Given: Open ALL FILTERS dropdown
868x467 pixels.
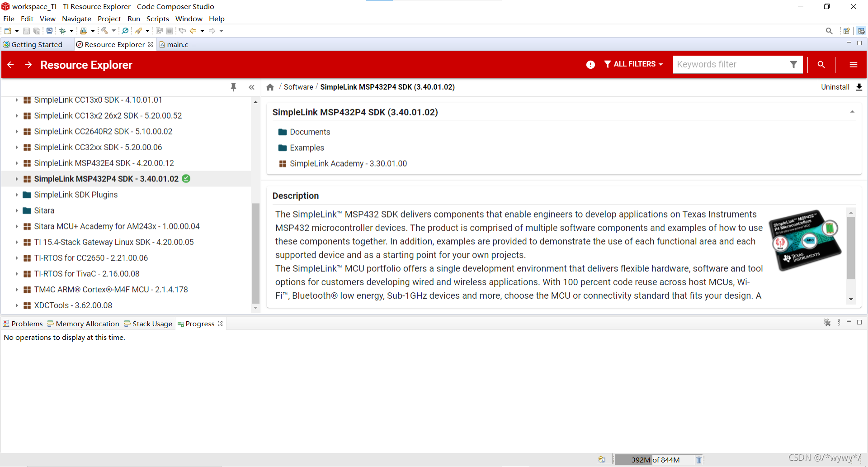Looking at the screenshot, I should [633, 64].
